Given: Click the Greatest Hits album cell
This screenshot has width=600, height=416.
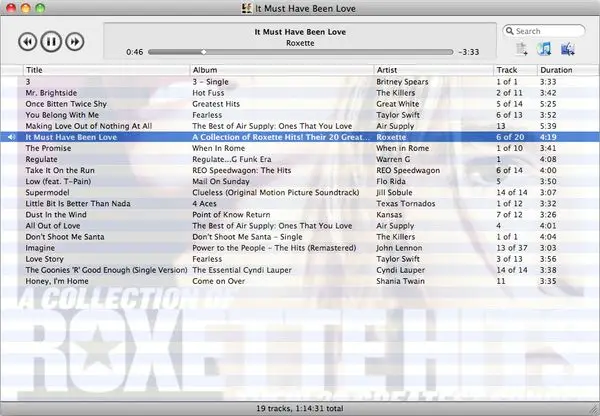Looking at the screenshot, I should (216, 104).
